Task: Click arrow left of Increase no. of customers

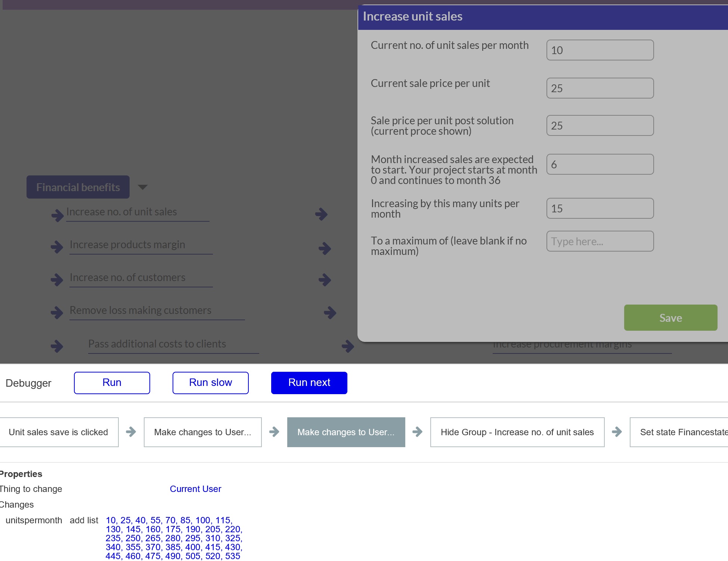Action: (x=57, y=280)
